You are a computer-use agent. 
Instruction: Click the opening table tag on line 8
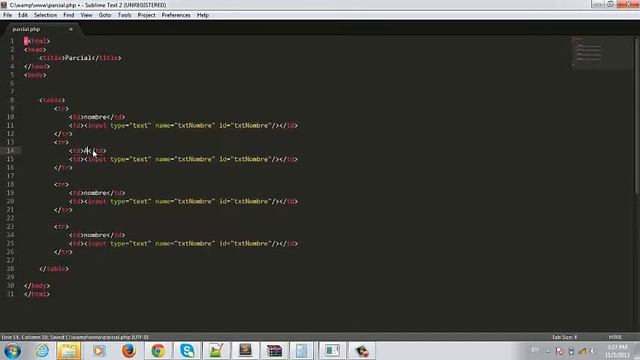(52, 100)
